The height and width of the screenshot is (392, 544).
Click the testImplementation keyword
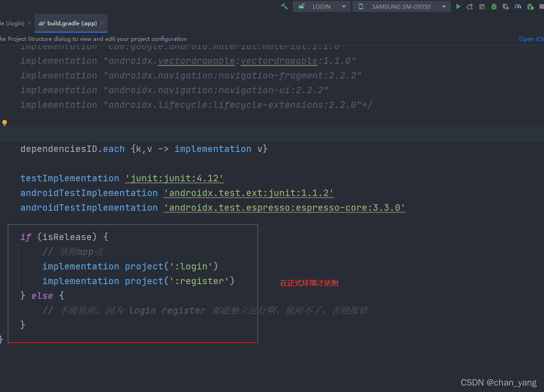[69, 178]
